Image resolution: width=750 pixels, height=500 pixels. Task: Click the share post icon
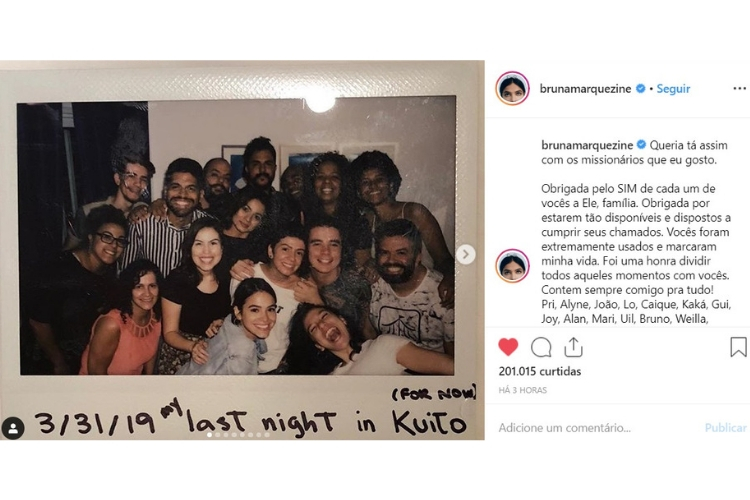point(573,347)
